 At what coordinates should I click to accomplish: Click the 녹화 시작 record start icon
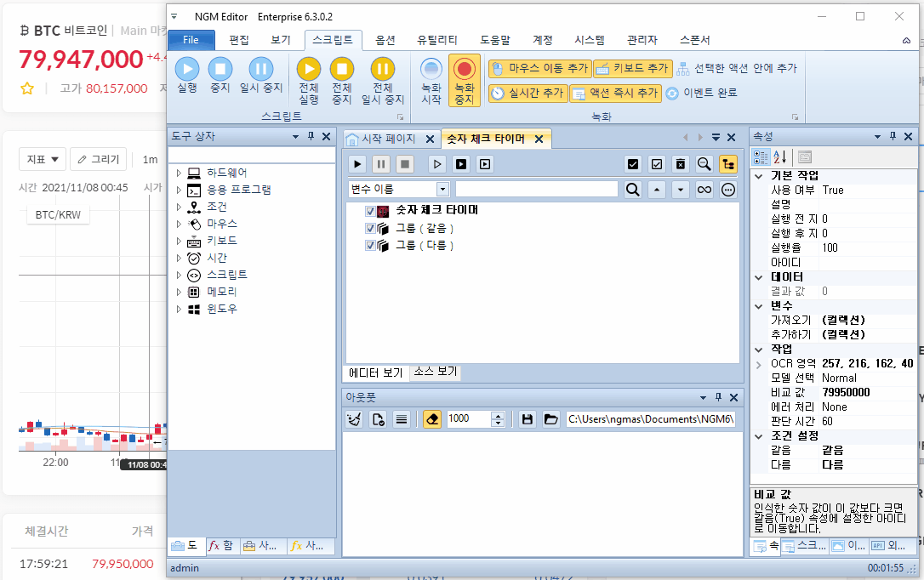pyautogui.click(x=431, y=70)
